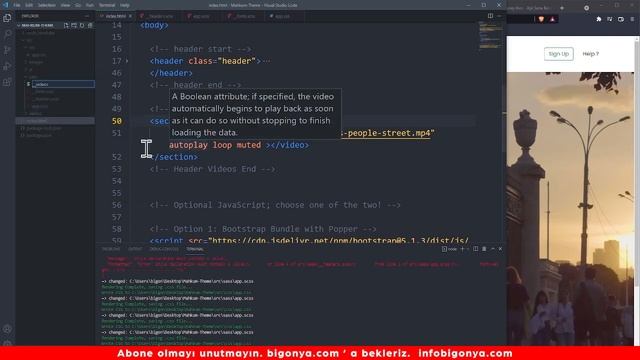
Task: Click New File icon in the Explorer header
Action: pos(66,25)
